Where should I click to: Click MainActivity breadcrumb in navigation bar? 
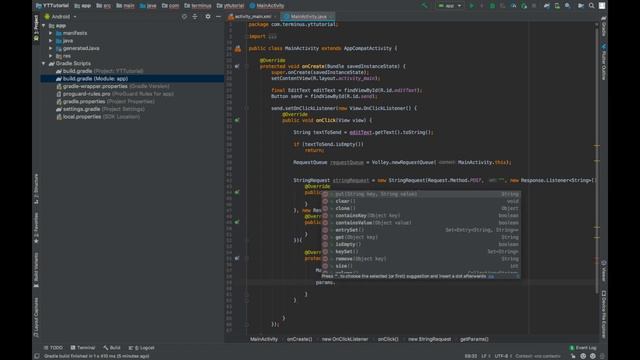(267, 6)
